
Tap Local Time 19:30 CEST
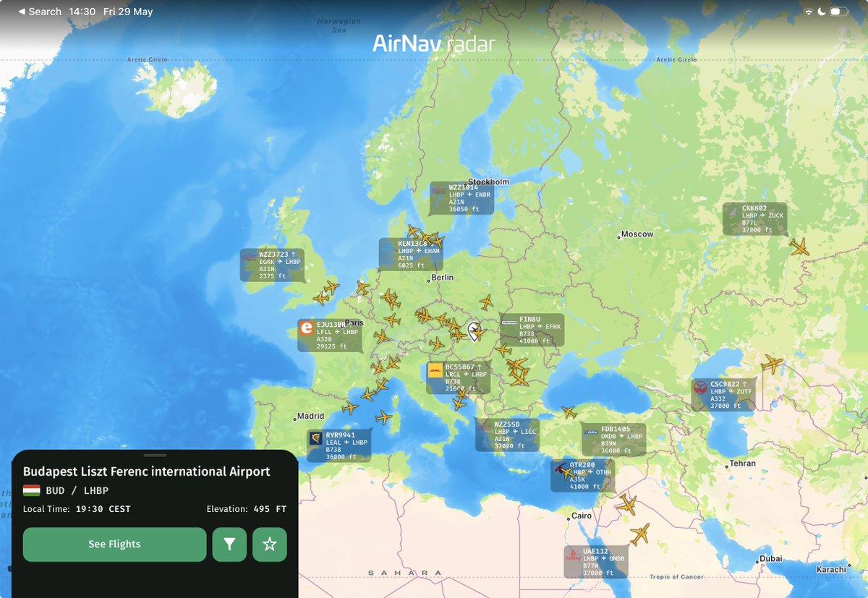[x=77, y=509]
